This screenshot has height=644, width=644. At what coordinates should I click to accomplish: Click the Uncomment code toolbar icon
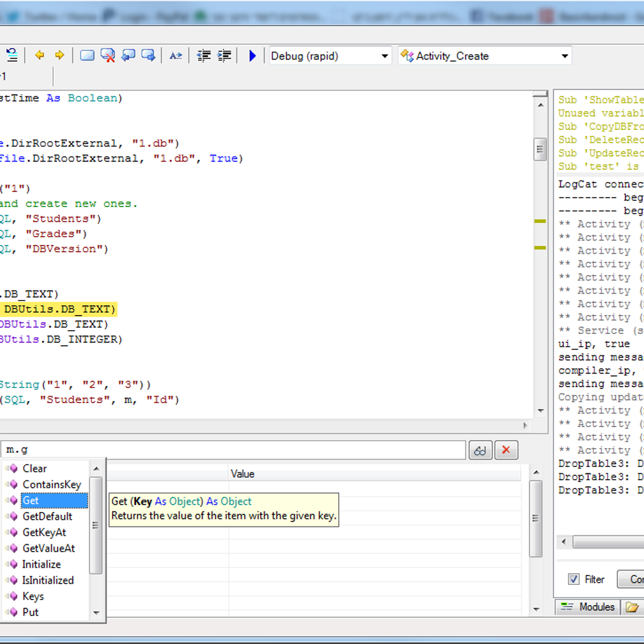coord(149,55)
